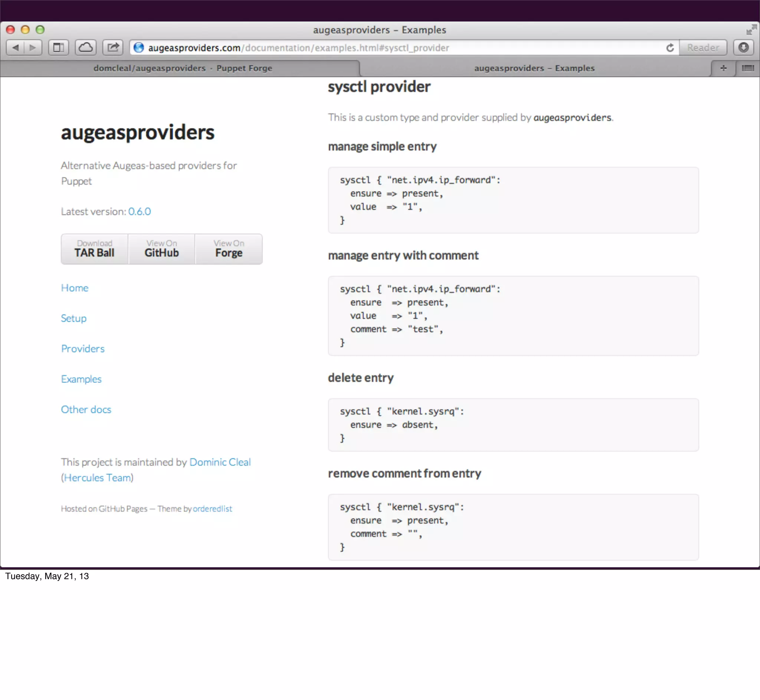Click the Download TAR Ball button
The height and width of the screenshot is (700, 760).
pyautogui.click(x=94, y=249)
